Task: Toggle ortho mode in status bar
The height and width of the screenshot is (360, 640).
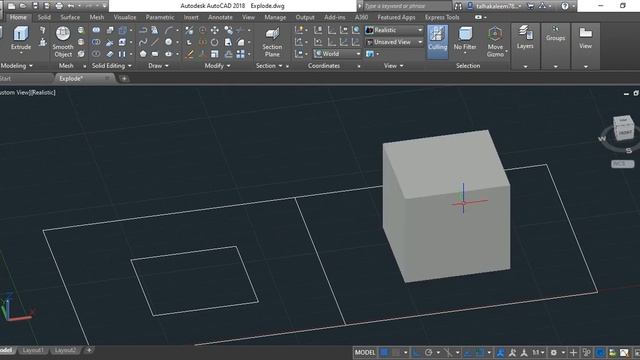Action: tap(416, 352)
